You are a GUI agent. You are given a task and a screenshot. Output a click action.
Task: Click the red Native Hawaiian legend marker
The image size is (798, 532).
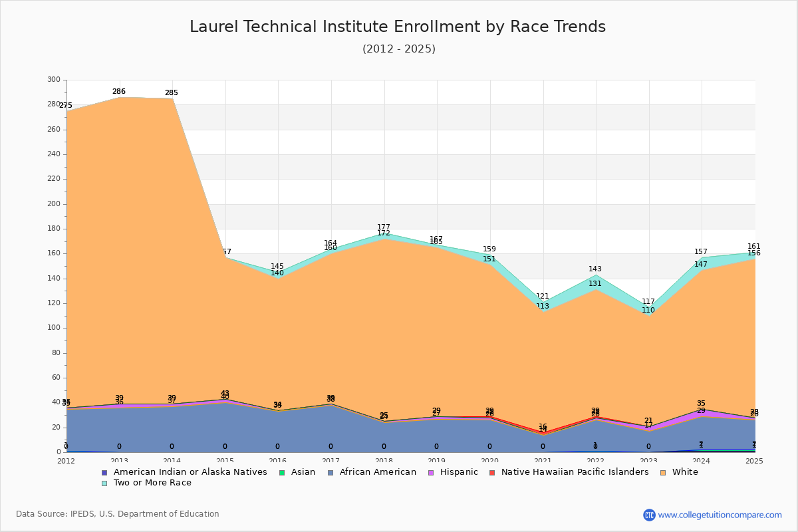[x=491, y=473]
